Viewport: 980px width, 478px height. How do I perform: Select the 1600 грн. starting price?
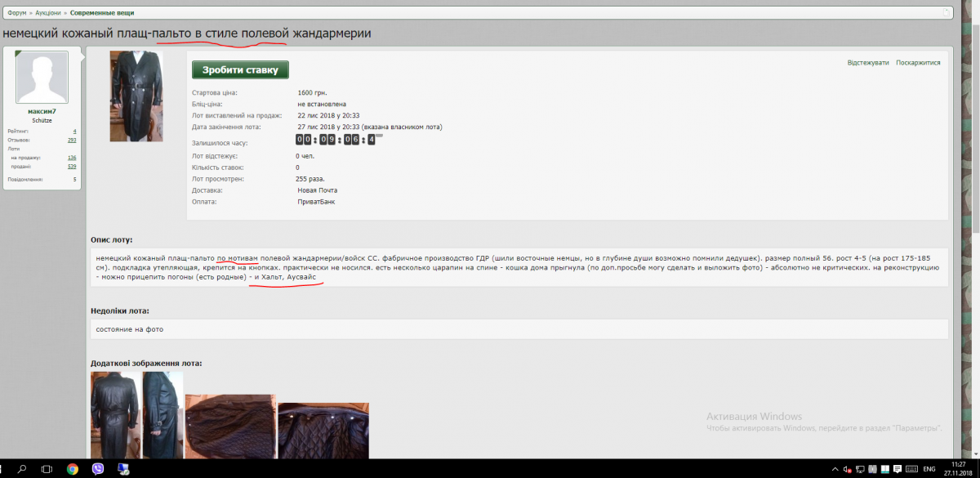click(x=313, y=93)
